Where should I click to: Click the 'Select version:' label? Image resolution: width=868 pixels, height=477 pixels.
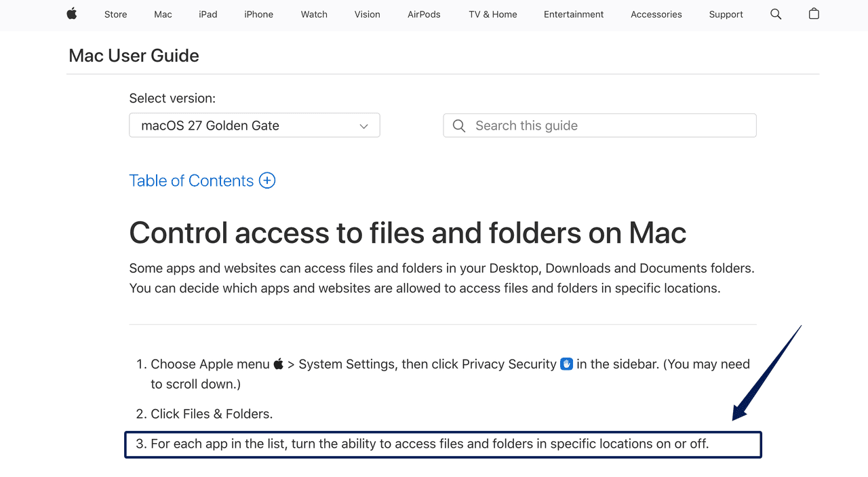[x=172, y=98]
